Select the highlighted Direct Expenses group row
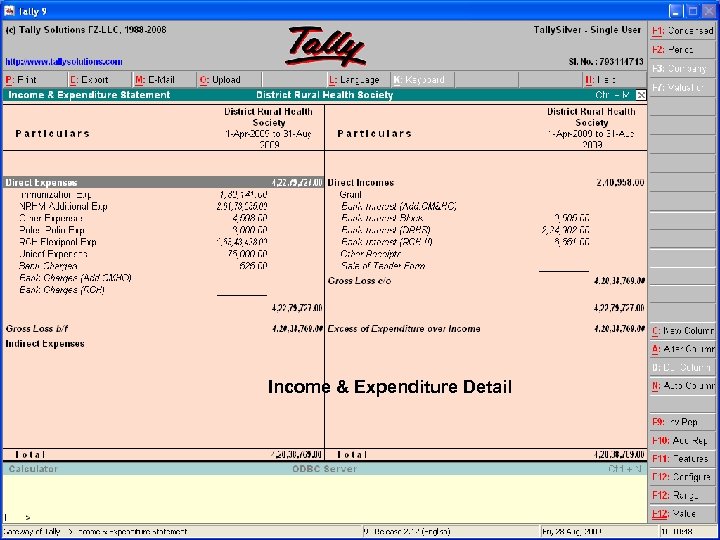Image resolution: width=720 pixels, height=540 pixels. coord(163,182)
